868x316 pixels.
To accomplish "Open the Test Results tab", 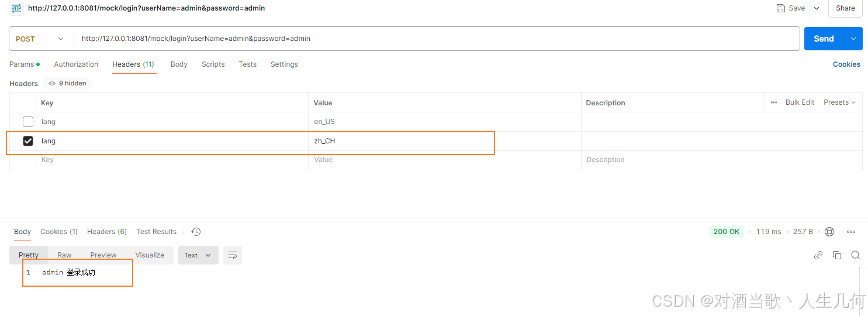I will [x=156, y=232].
